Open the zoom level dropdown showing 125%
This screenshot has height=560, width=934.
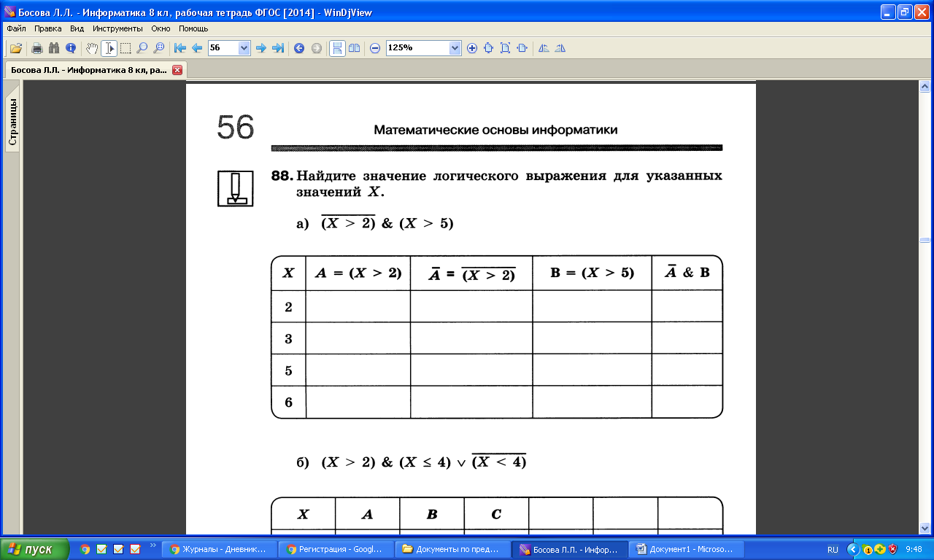pos(455,48)
